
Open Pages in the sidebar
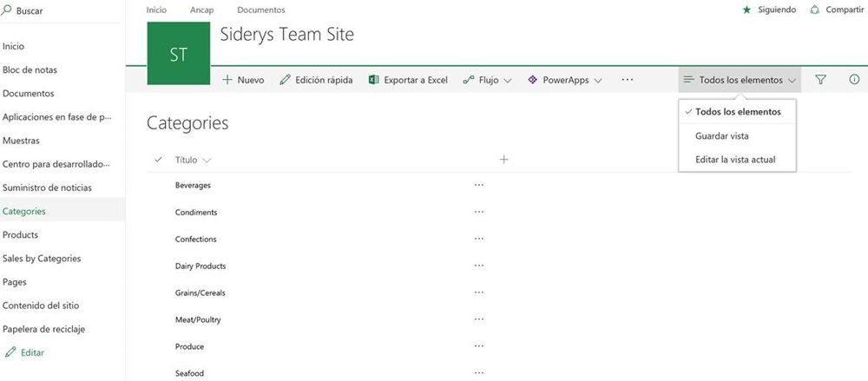[x=15, y=282]
